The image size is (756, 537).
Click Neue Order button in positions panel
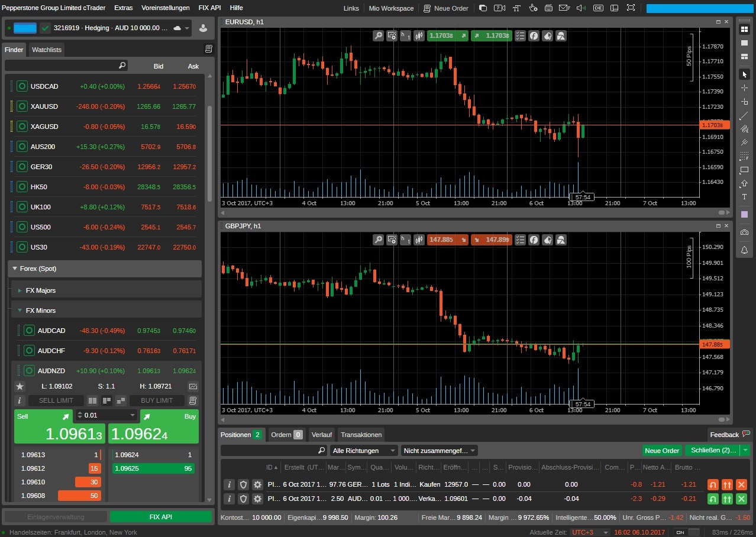[x=661, y=451]
